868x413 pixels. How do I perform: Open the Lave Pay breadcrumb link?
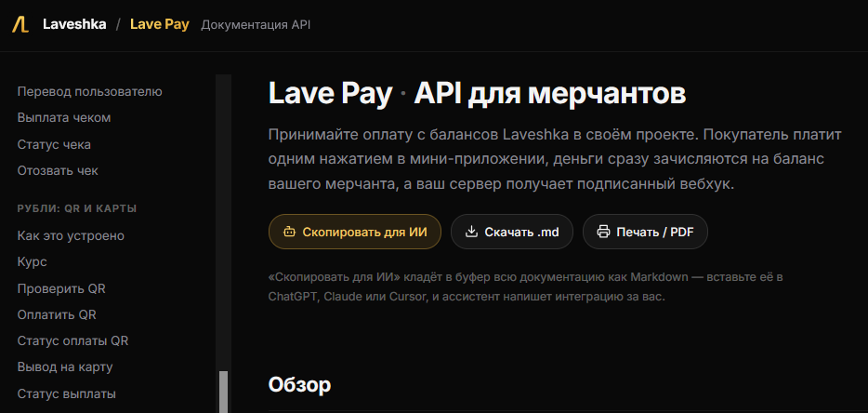[160, 25]
